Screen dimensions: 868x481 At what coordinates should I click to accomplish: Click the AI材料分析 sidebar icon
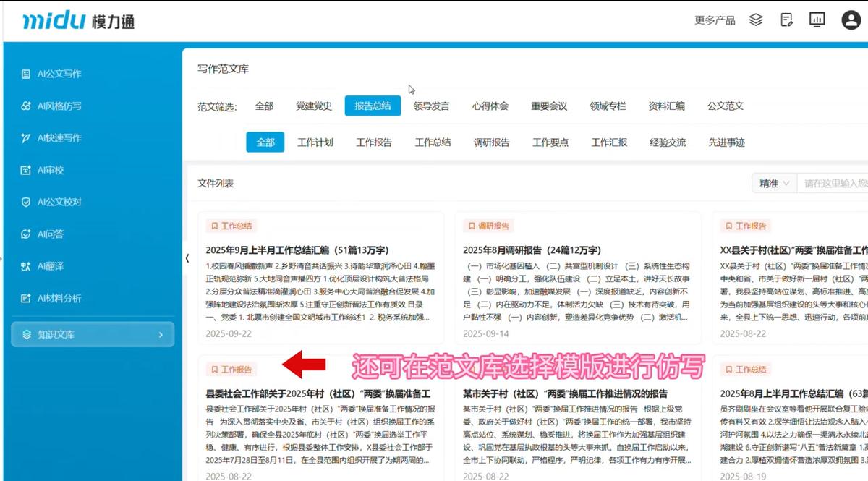point(26,298)
